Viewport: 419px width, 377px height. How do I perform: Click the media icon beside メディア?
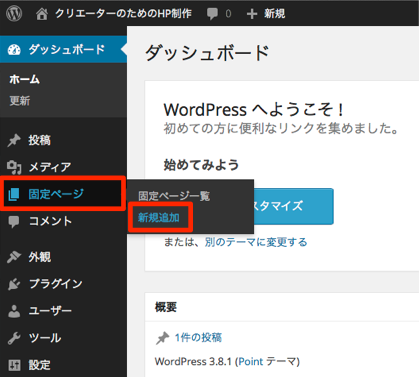[14, 167]
